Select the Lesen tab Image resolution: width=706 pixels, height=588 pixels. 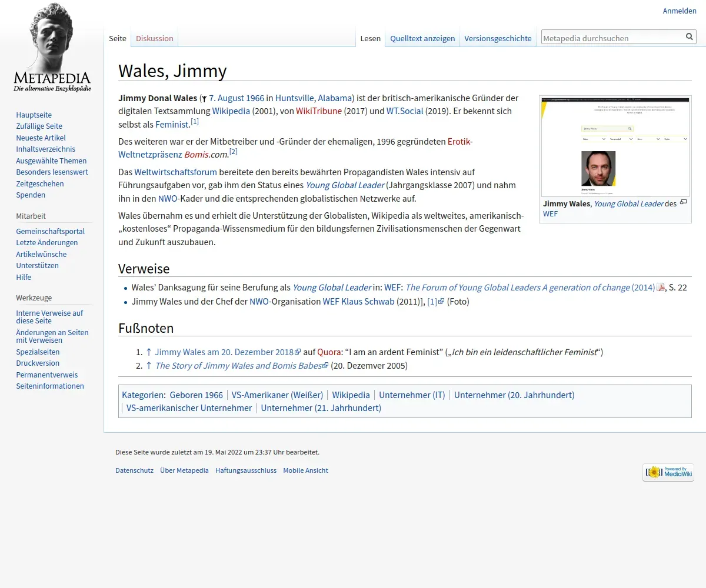[371, 38]
